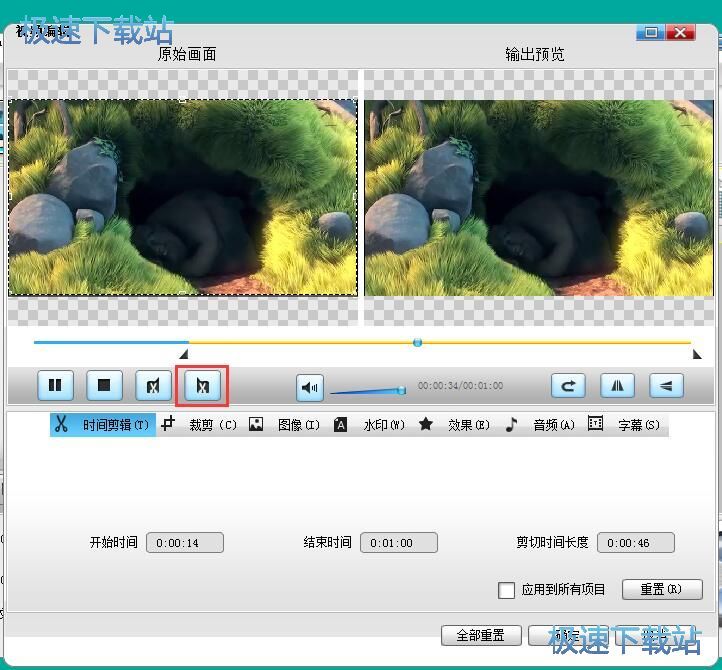The height and width of the screenshot is (670, 722).
Task: Click the 重置 (R) reset button
Action: coord(662,589)
